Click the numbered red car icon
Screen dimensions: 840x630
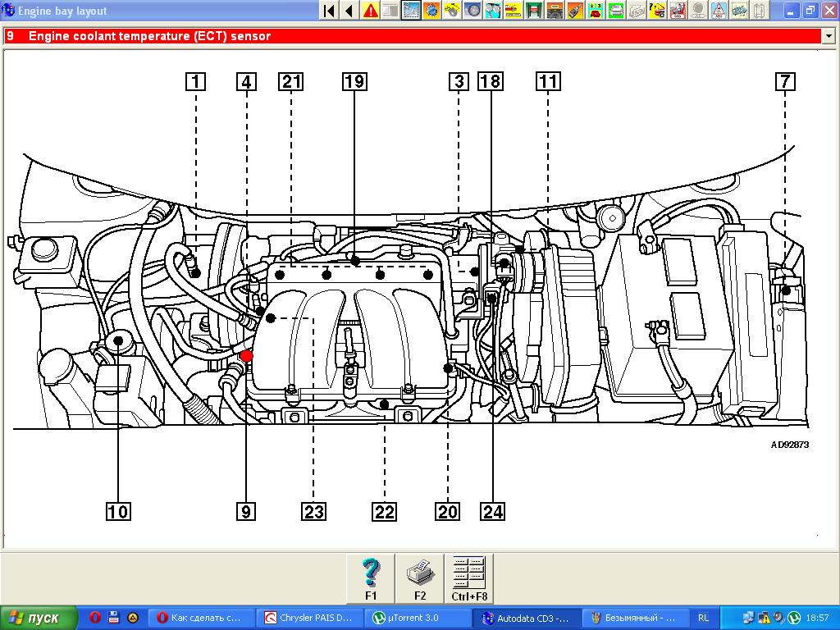coord(596,10)
